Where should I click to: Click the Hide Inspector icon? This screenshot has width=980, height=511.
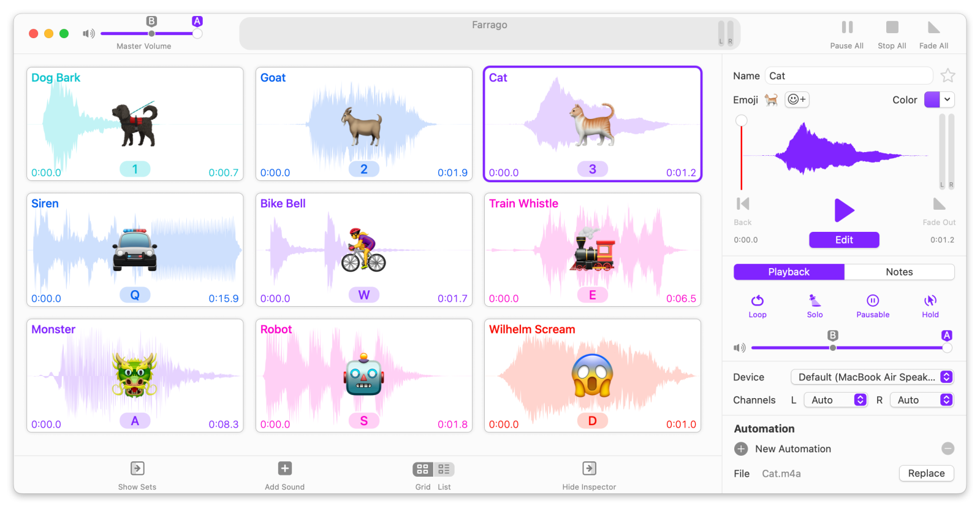(x=589, y=469)
